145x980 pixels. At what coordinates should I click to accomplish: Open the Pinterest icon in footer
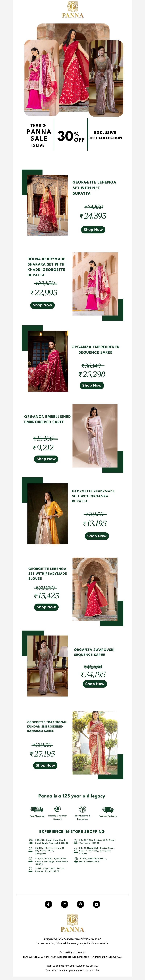pos(80,904)
